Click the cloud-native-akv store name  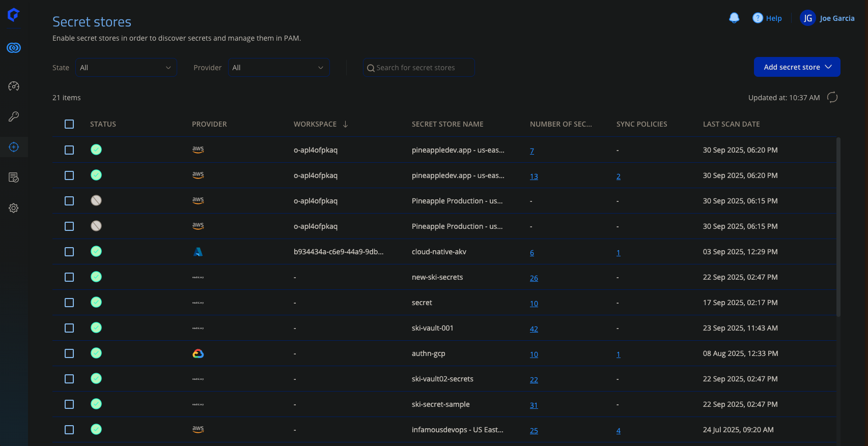pyautogui.click(x=439, y=252)
